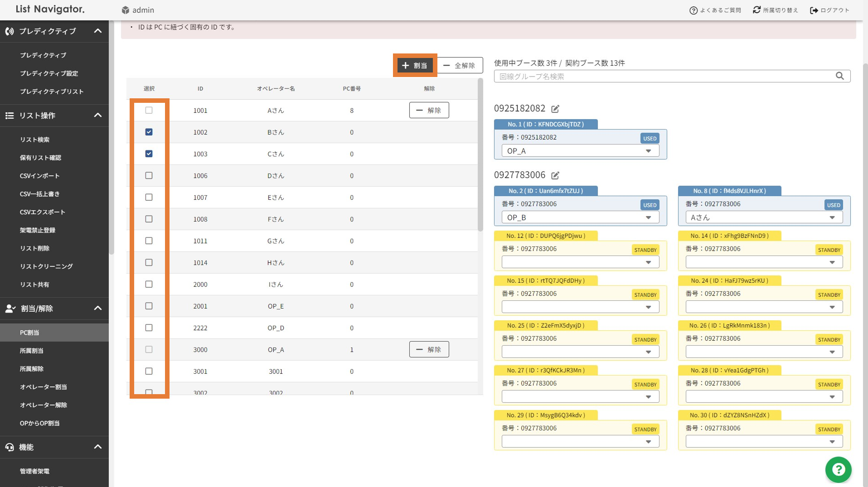Click the admin cube icon
The image size is (868, 487).
coord(126,10)
